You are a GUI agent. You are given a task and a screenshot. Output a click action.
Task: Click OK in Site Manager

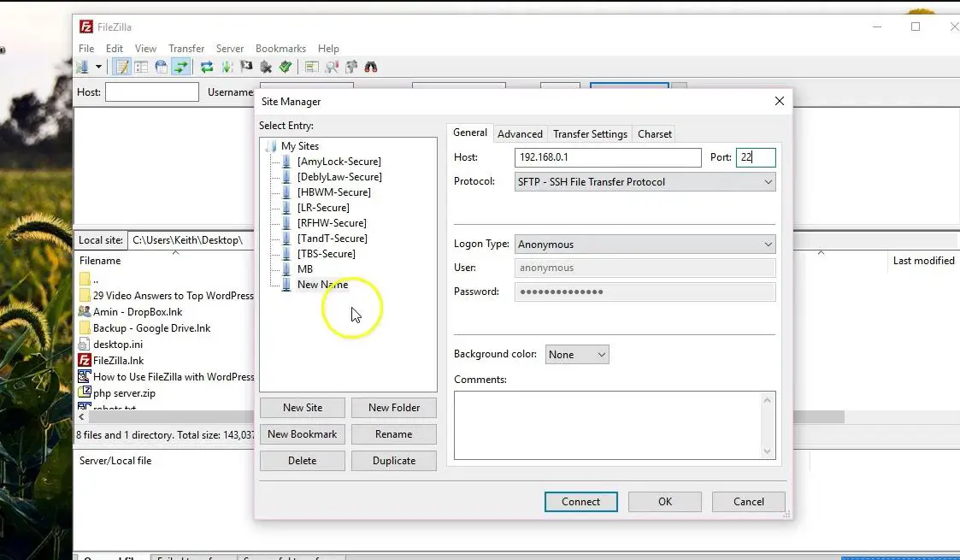[x=665, y=501]
